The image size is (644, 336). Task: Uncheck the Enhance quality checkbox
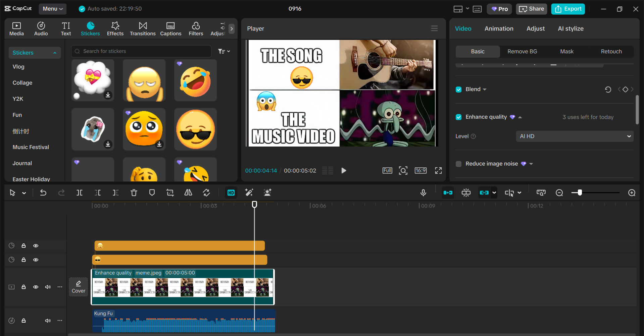point(458,117)
